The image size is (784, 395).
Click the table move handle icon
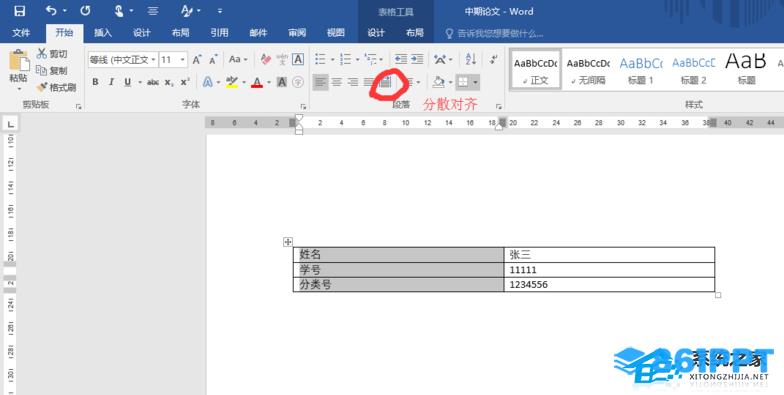tap(288, 242)
